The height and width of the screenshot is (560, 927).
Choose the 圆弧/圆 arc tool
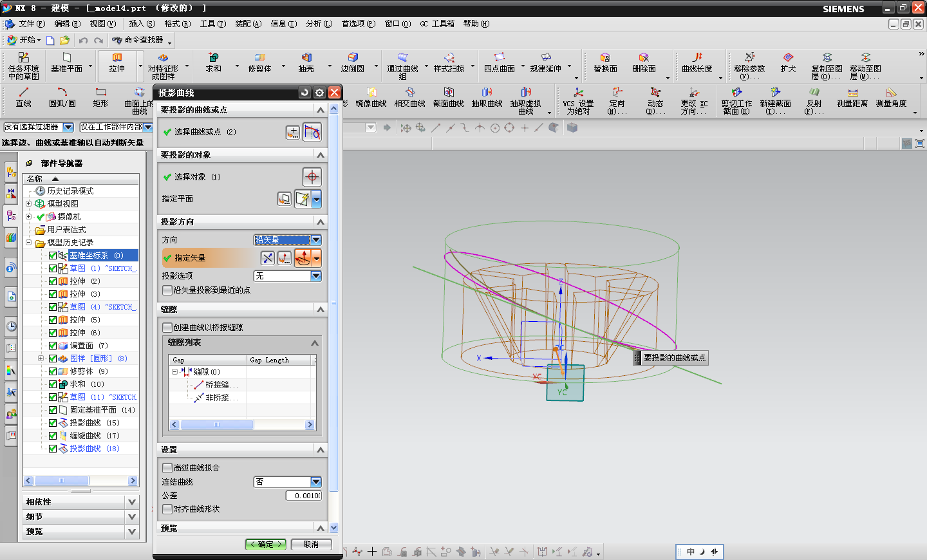tap(62, 98)
